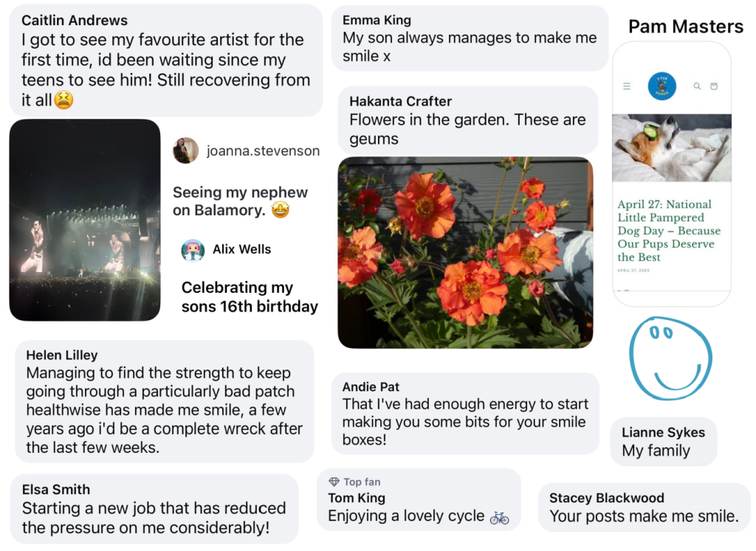
Task: Click joanna.stevenson's profile picture
Action: coord(185,150)
